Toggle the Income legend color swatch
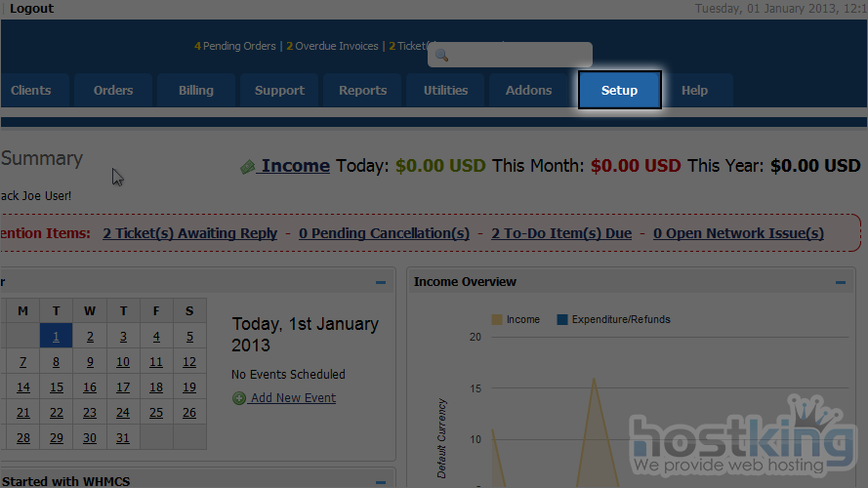This screenshot has height=488, width=868. click(x=497, y=319)
